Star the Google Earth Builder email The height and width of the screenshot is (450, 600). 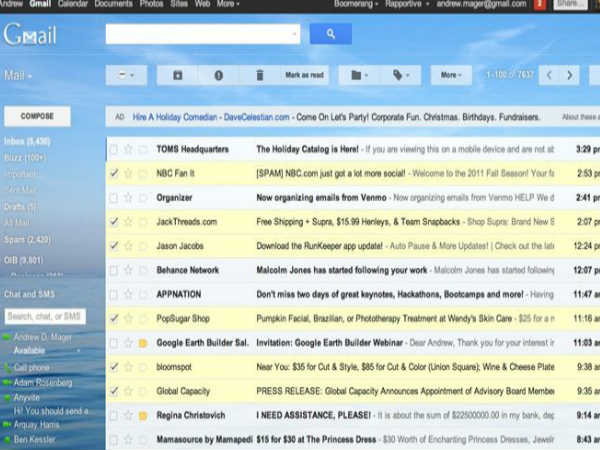coord(128,343)
